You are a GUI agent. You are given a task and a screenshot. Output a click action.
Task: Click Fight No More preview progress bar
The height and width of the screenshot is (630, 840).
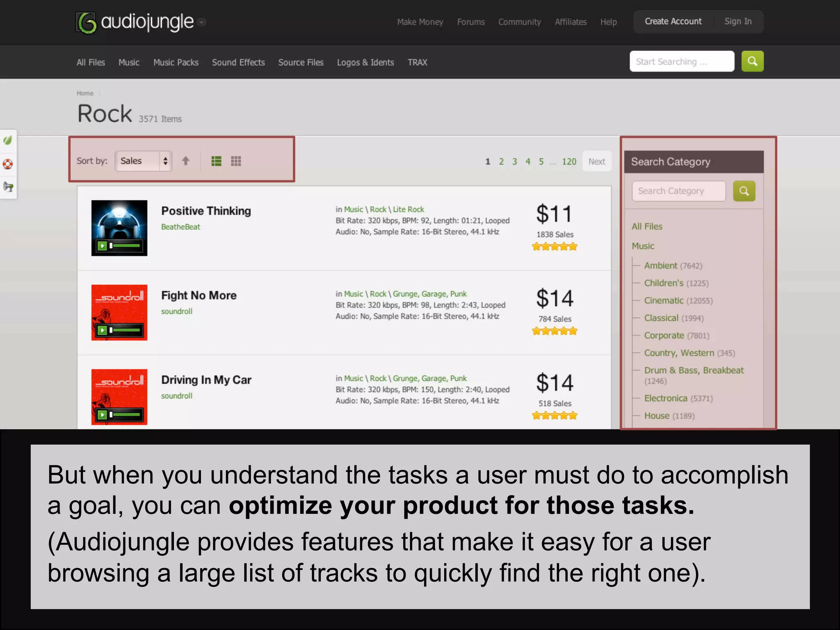(125, 330)
